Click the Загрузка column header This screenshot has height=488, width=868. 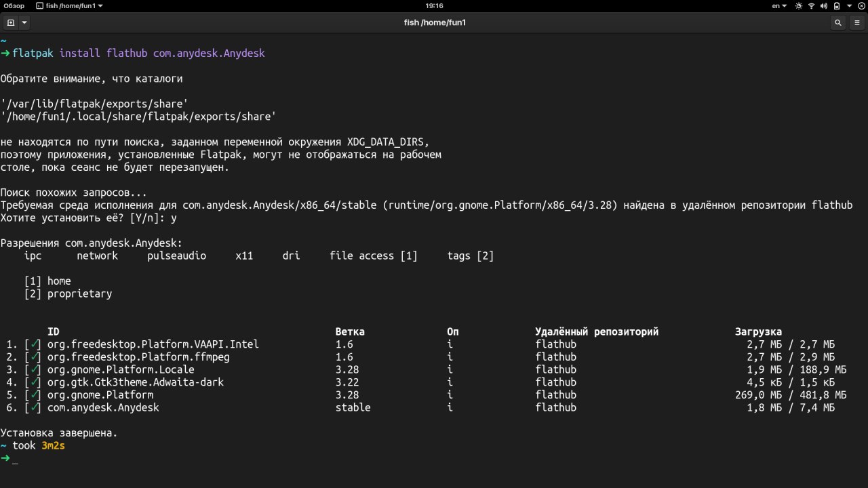758,332
